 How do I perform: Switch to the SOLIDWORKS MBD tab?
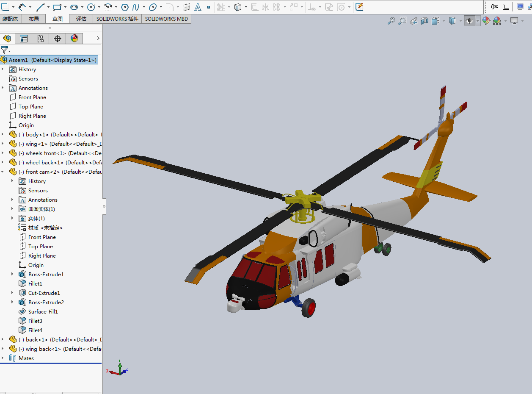pyautogui.click(x=166, y=19)
